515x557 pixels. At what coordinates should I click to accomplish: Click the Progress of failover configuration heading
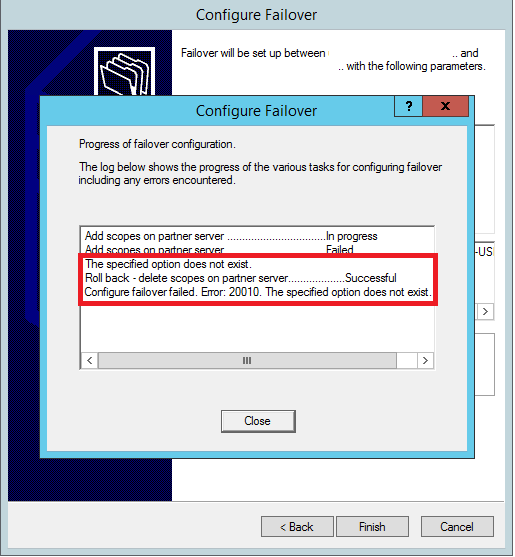point(157,144)
